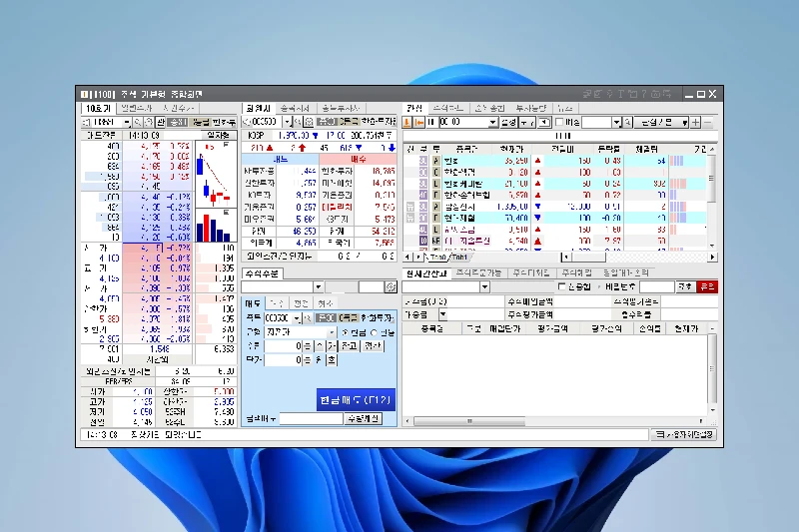The image size is (799, 532).
Task: Click the quantity input field in order form
Action: (x=284, y=346)
